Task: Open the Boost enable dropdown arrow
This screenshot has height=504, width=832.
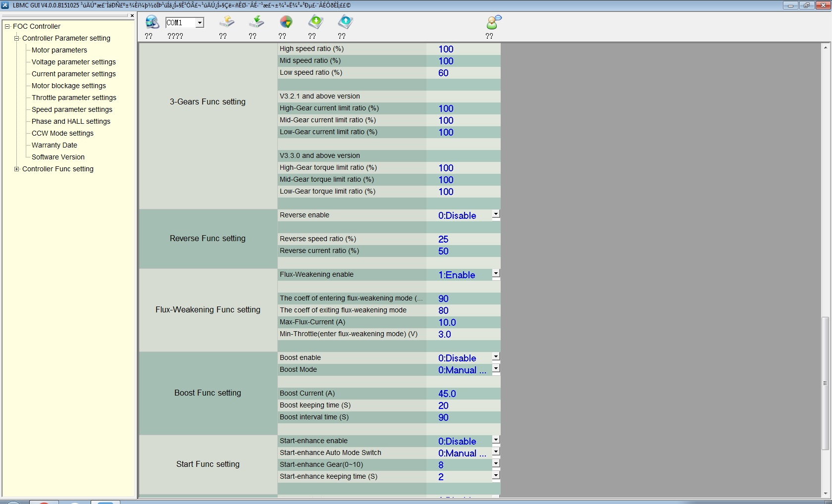Action: pos(496,357)
